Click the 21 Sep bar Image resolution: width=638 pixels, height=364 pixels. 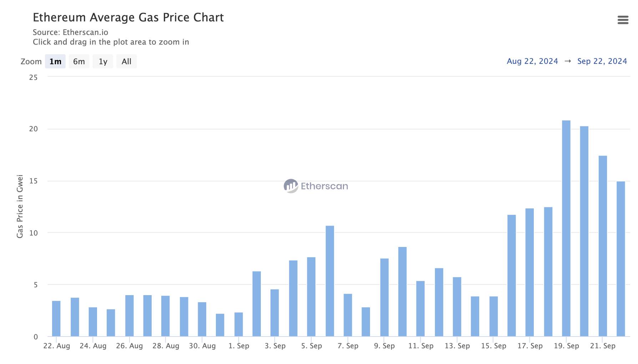602,246
